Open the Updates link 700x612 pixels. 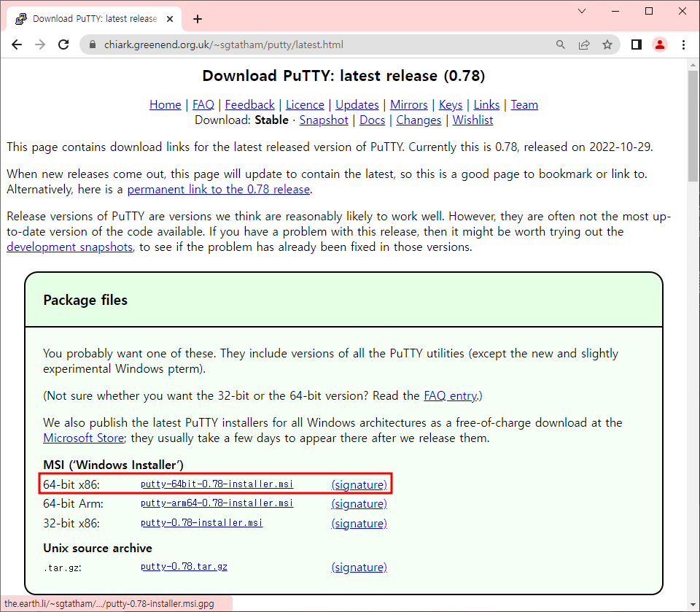(357, 104)
